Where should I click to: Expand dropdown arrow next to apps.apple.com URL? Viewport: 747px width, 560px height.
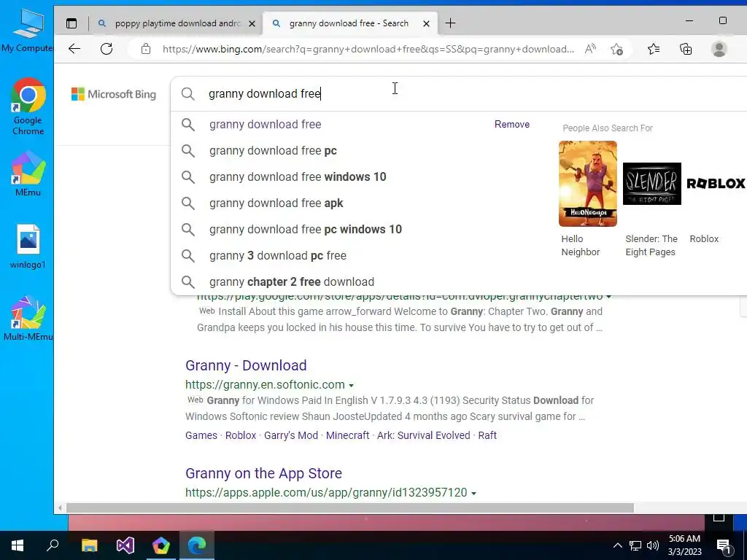(x=473, y=494)
